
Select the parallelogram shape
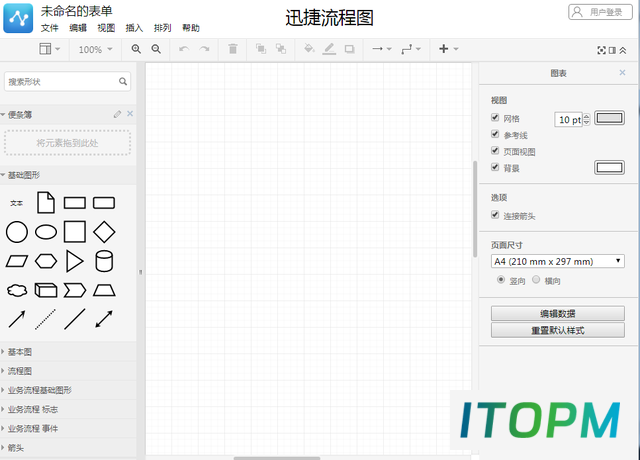(x=17, y=261)
